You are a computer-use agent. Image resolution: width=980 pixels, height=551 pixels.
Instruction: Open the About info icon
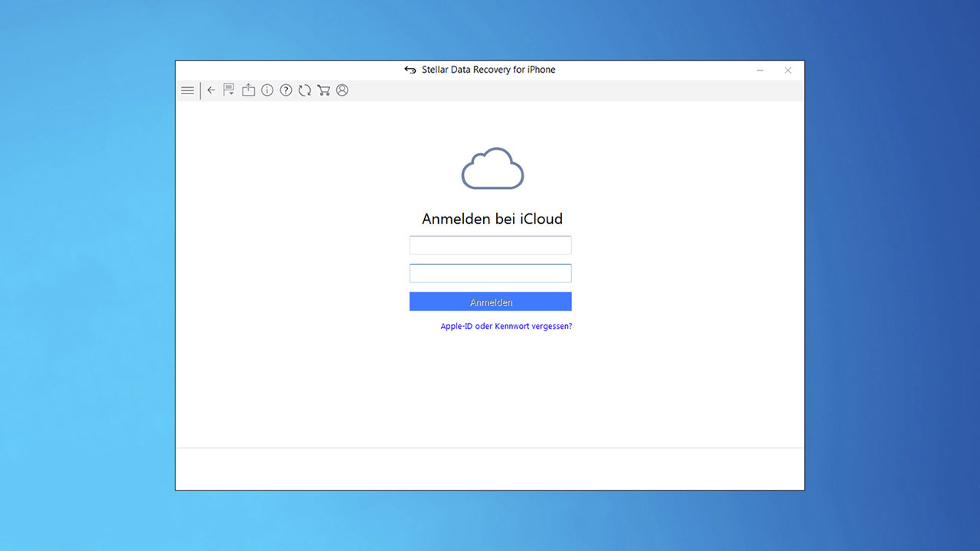tap(267, 90)
